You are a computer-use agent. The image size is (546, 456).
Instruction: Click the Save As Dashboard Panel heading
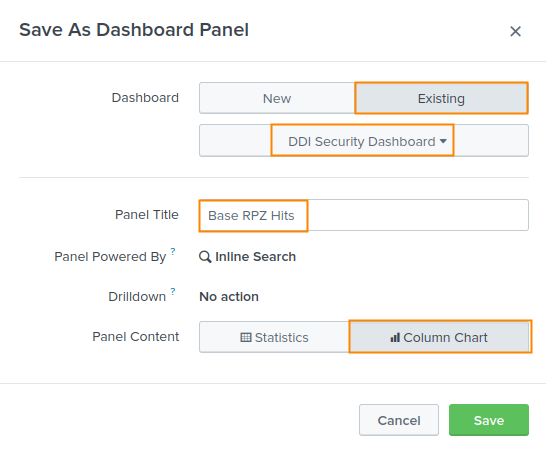click(134, 30)
